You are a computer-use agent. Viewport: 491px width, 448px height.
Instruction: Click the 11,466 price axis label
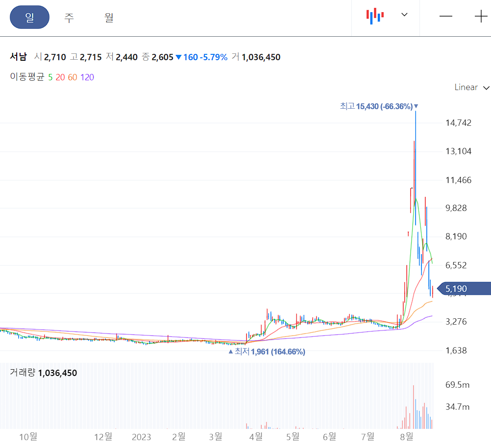[x=458, y=180]
